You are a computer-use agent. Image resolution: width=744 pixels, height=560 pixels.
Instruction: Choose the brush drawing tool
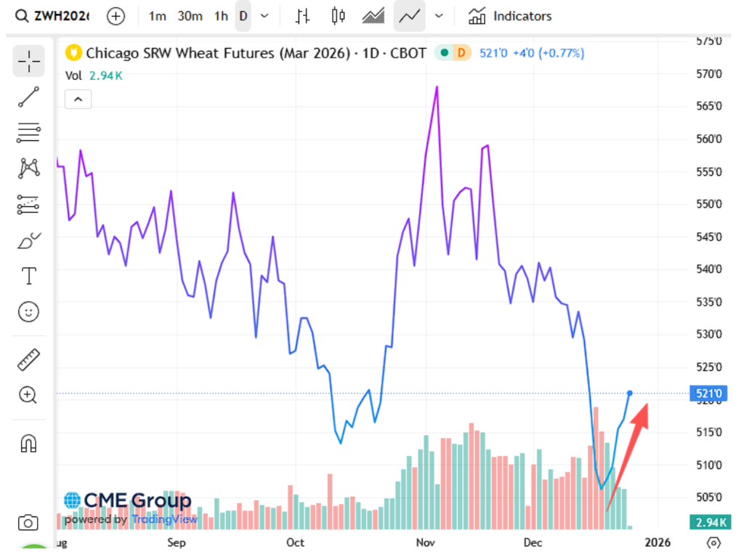(28, 240)
